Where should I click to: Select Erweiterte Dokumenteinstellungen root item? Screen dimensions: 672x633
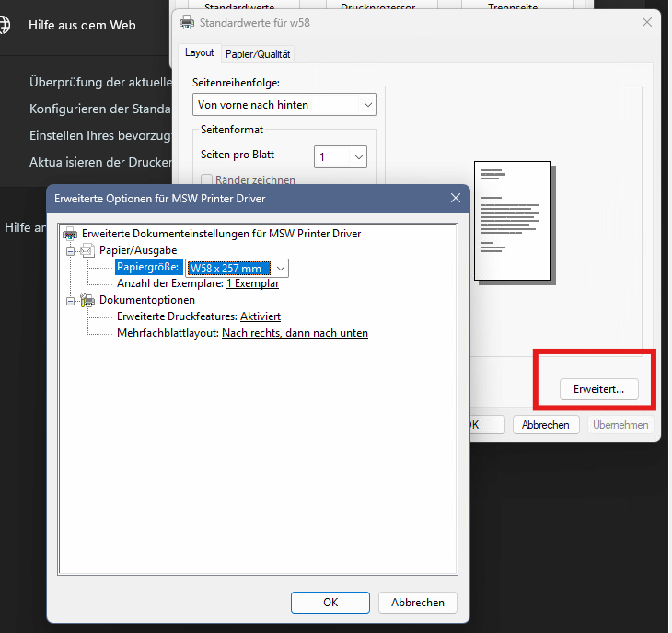click(222, 234)
